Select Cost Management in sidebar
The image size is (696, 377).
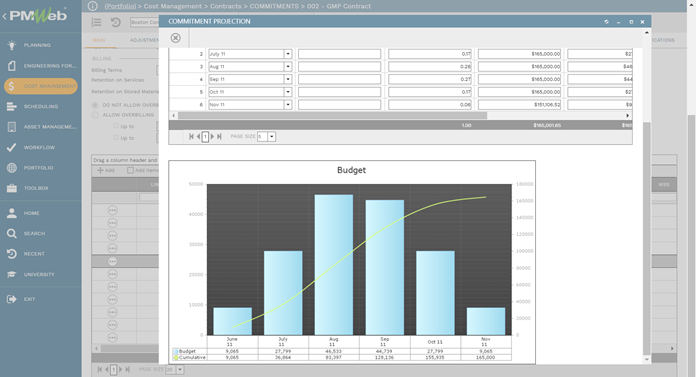(x=40, y=86)
